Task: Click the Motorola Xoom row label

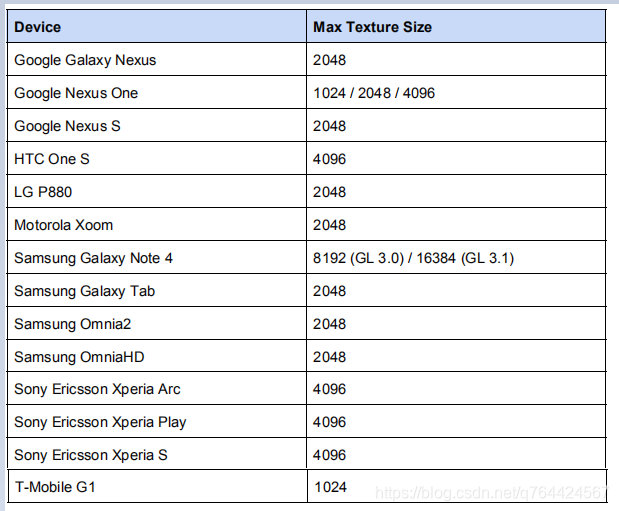Action: tap(63, 225)
